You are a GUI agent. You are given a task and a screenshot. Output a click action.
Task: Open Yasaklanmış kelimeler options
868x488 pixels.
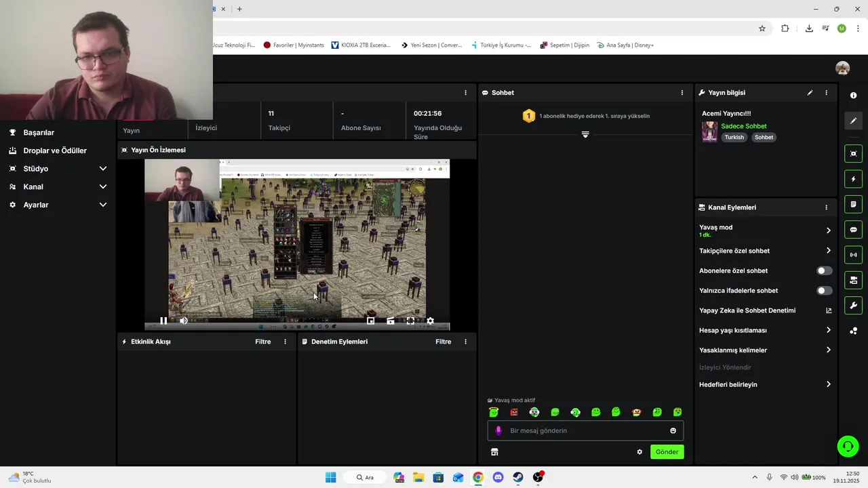(828, 350)
